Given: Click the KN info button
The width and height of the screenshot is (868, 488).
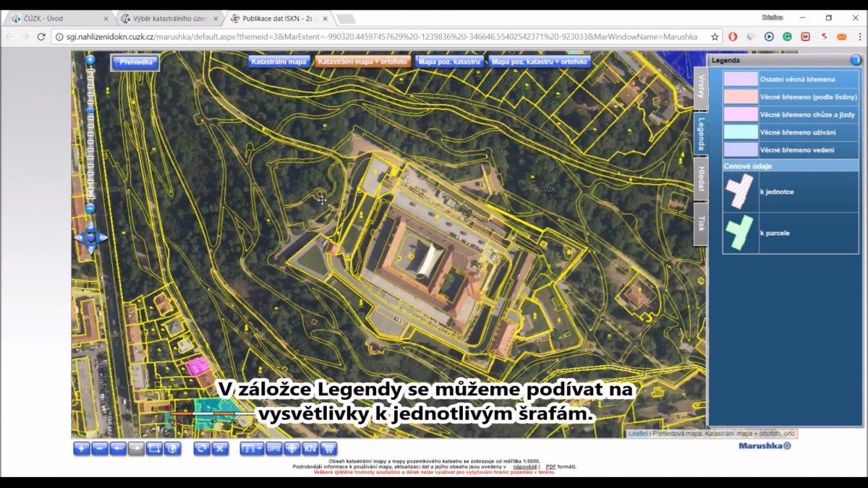Looking at the screenshot, I should [310, 448].
